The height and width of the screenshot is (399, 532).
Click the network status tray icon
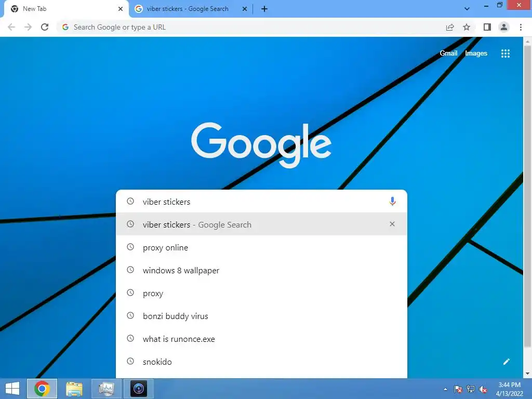coord(471,389)
